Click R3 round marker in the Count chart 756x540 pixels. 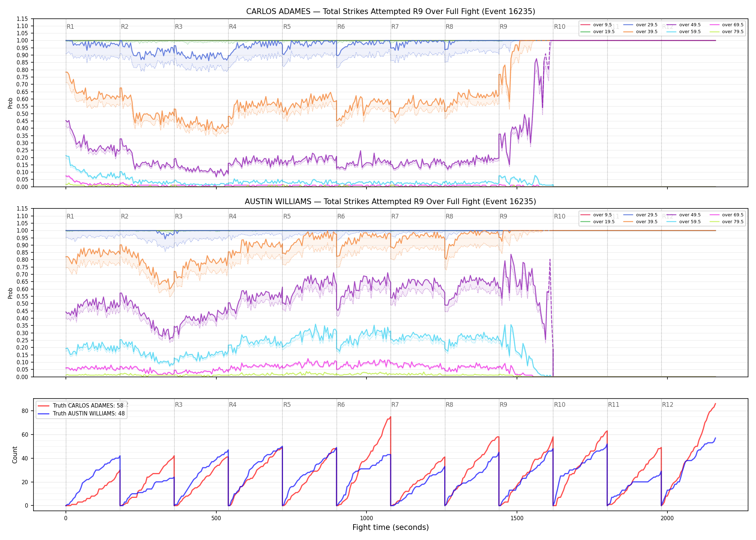pos(179,405)
